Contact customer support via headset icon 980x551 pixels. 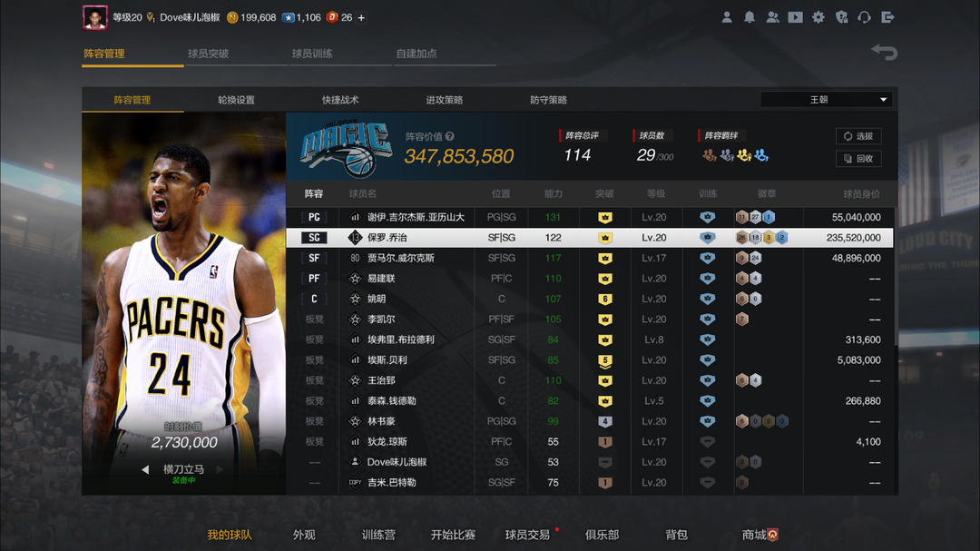[865, 17]
